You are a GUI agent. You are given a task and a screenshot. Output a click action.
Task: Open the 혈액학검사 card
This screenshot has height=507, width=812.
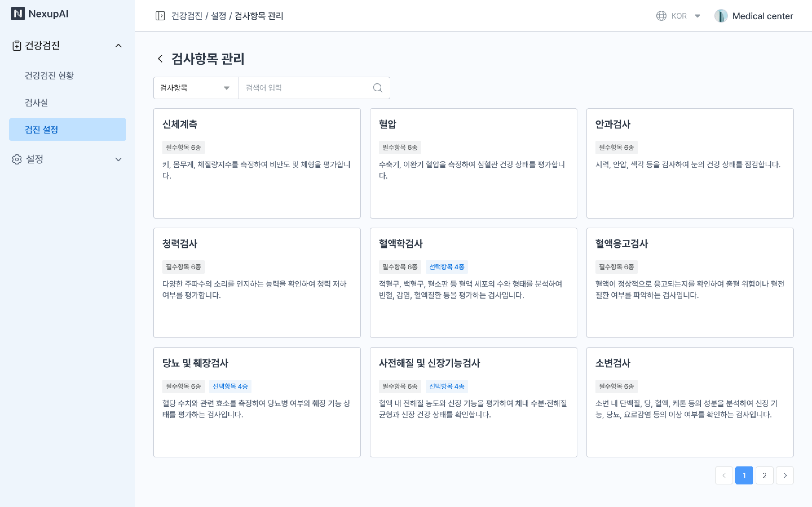pyautogui.click(x=473, y=282)
